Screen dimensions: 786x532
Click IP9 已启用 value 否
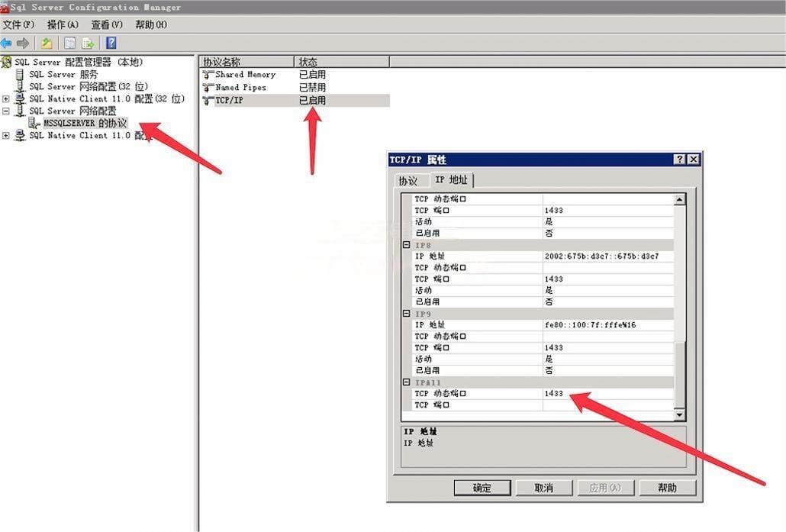pos(549,370)
